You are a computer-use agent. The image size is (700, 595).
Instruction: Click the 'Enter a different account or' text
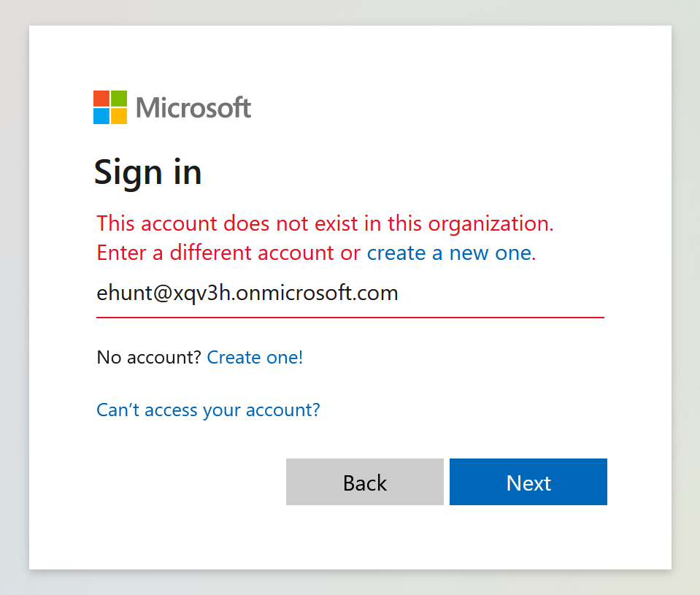coord(228,253)
